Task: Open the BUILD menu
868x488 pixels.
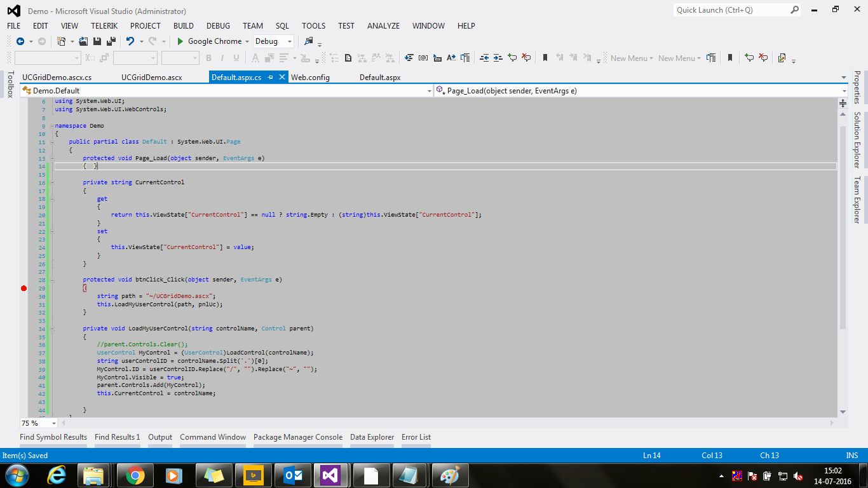Action: [x=183, y=26]
